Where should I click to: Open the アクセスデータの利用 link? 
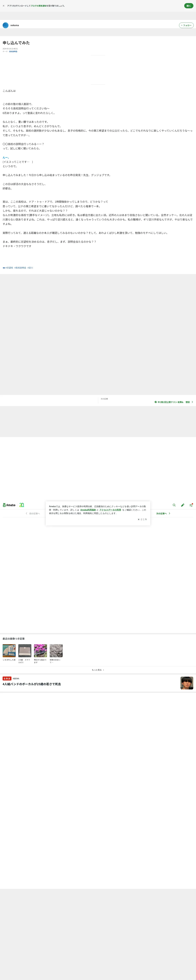click(x=110, y=510)
